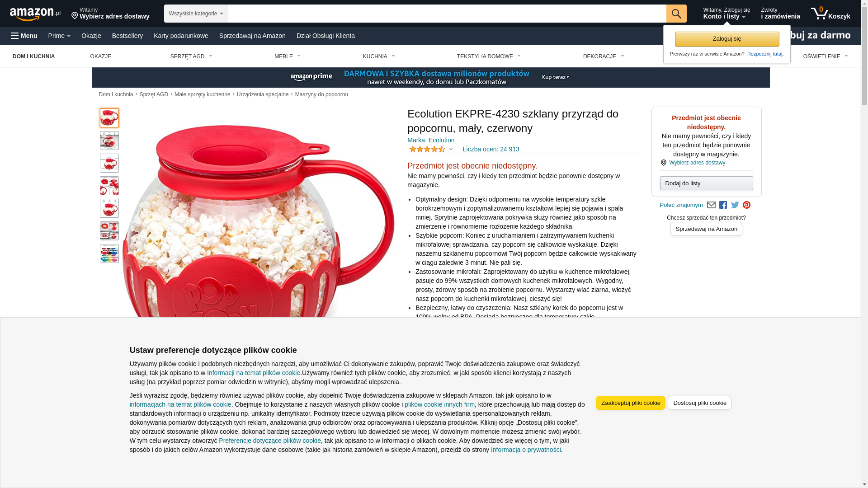Share the product on Facebook
Viewport: 868px width, 488px height.
723,205
